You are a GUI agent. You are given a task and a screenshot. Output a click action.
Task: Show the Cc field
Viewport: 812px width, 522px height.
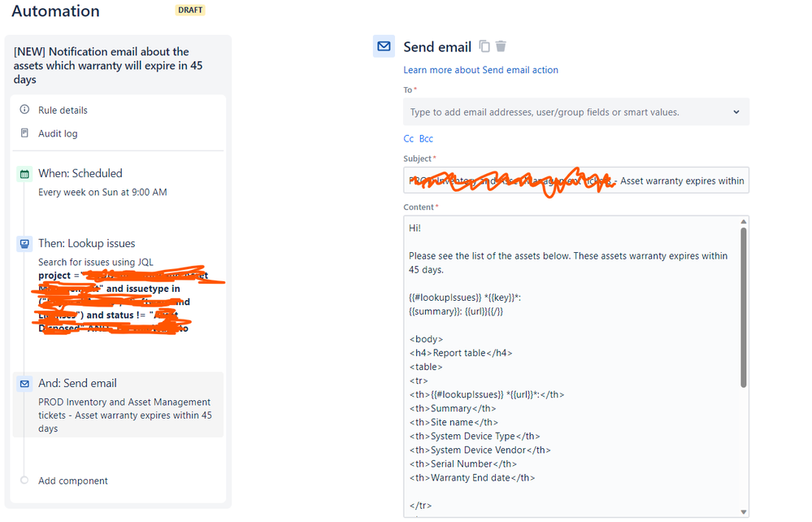pyautogui.click(x=408, y=138)
